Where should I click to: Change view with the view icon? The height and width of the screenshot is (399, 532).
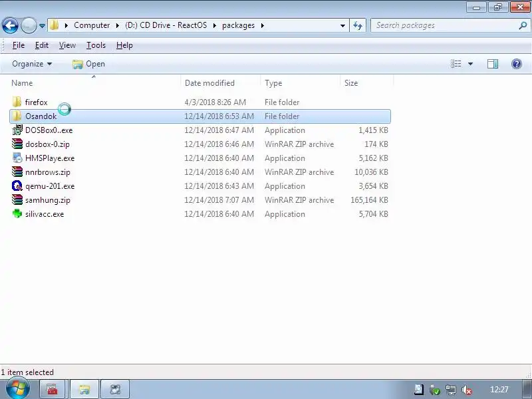pyautogui.click(x=456, y=64)
